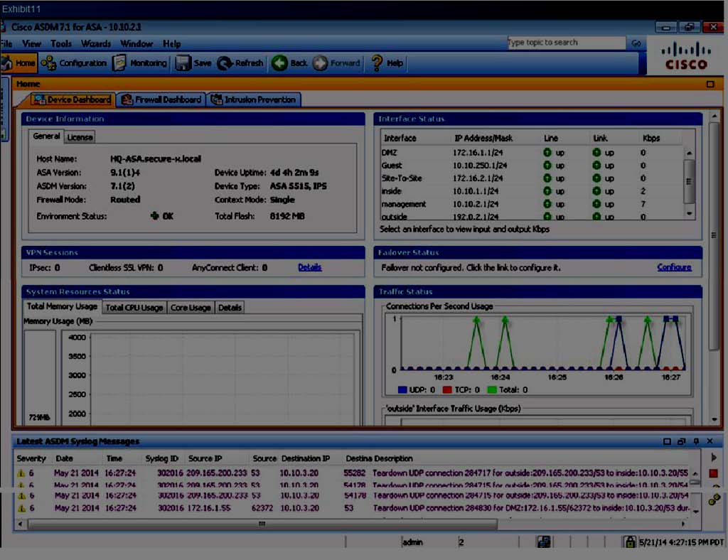The image size is (728, 560).
Task: Open the Window menu
Action: 136,43
